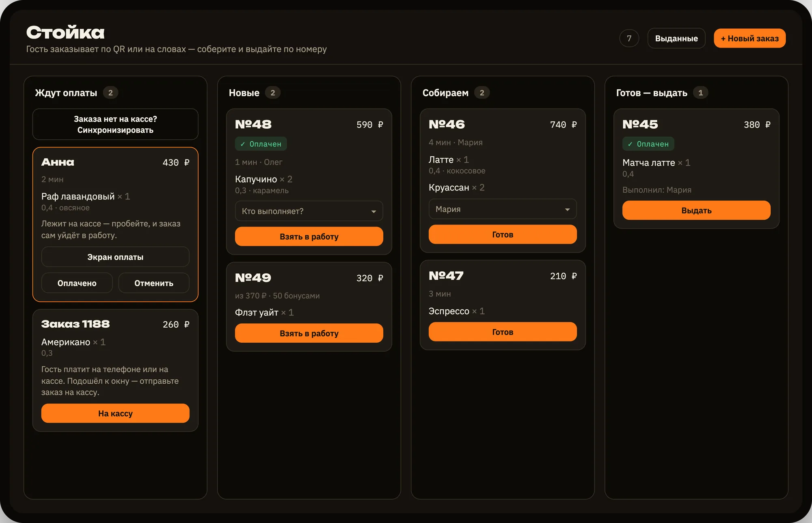Click Взять в работу for order №48
Viewport: 812px width, 523px height.
click(309, 236)
